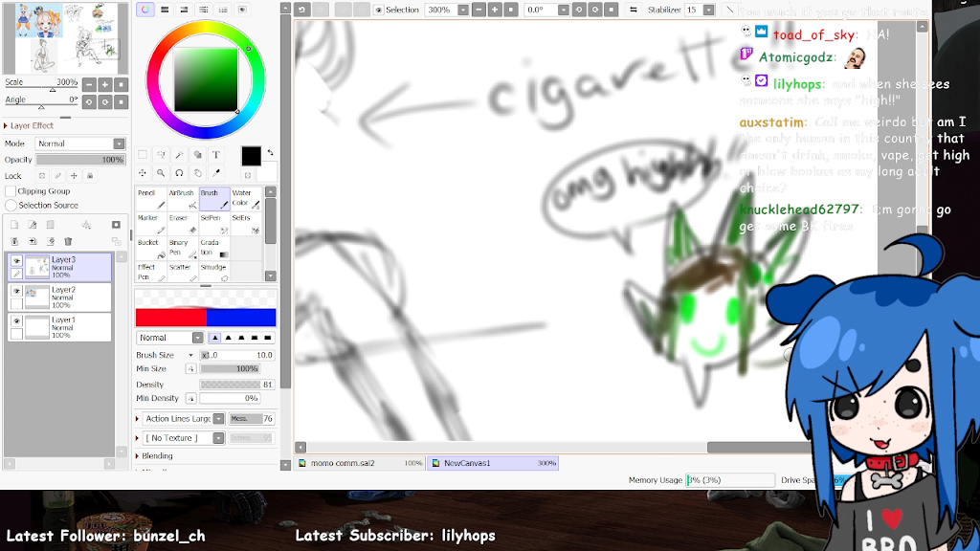Switch to the NewCanvas1 tab
980x551 pixels.
click(493, 463)
